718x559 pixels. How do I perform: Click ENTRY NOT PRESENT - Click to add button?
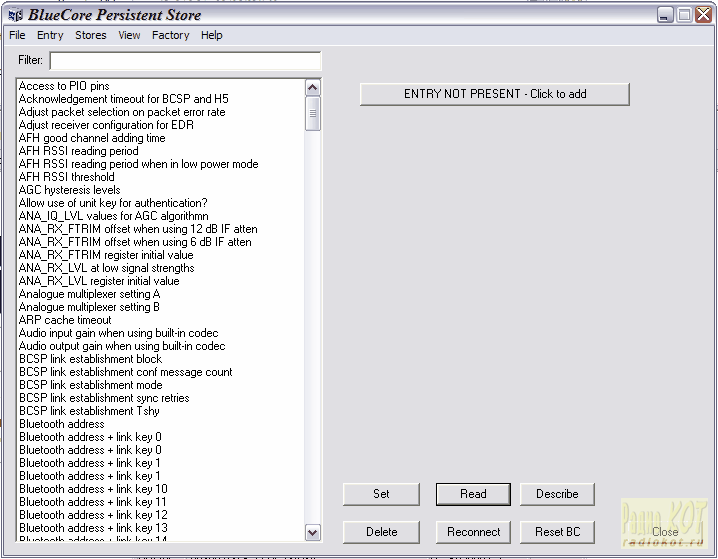(495, 94)
